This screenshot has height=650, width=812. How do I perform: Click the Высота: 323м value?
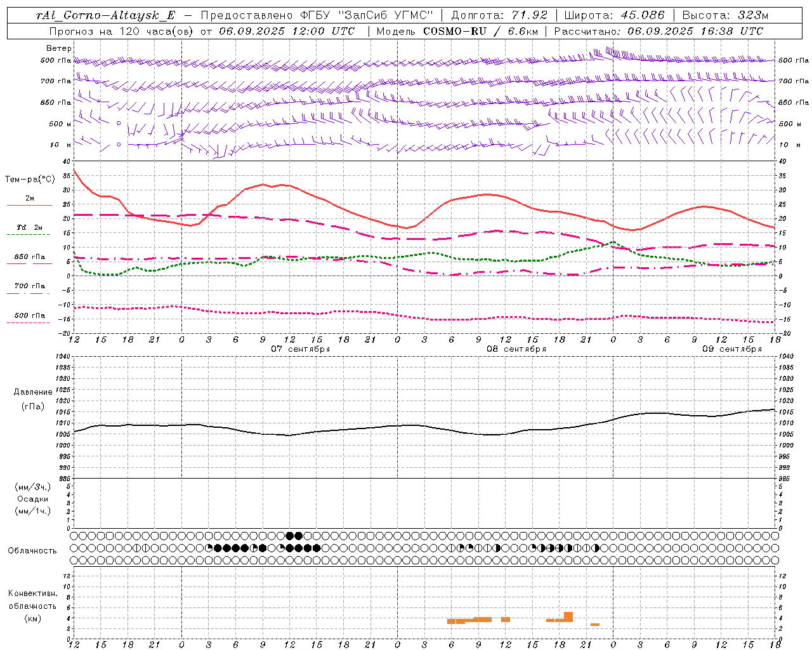[x=725, y=16]
